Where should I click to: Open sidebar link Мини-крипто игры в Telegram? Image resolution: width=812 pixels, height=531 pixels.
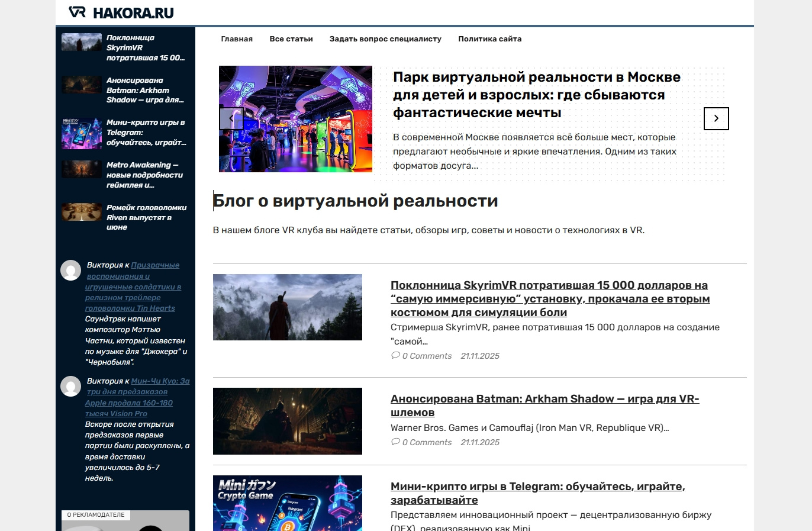(x=146, y=133)
